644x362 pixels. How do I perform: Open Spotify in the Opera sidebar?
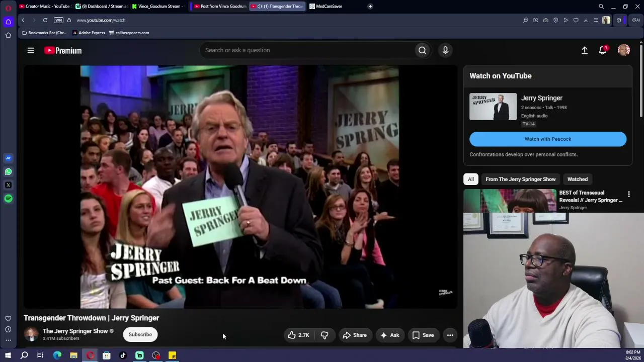coord(8,199)
